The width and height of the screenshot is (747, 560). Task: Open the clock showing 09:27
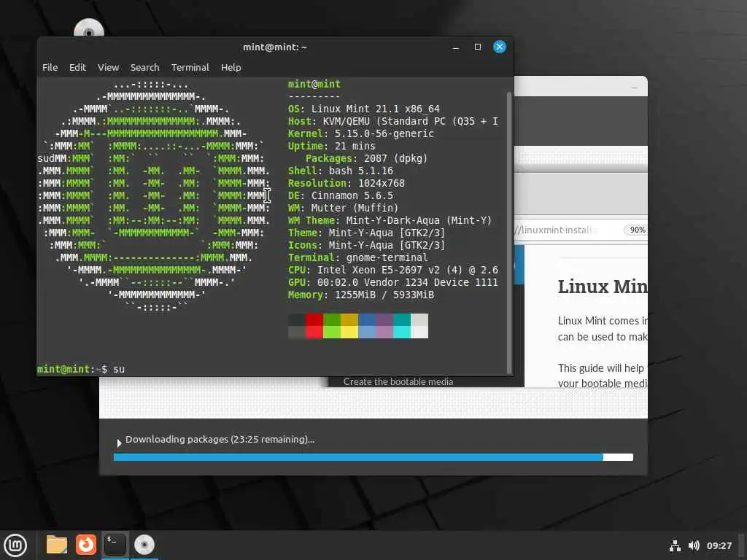(x=719, y=545)
